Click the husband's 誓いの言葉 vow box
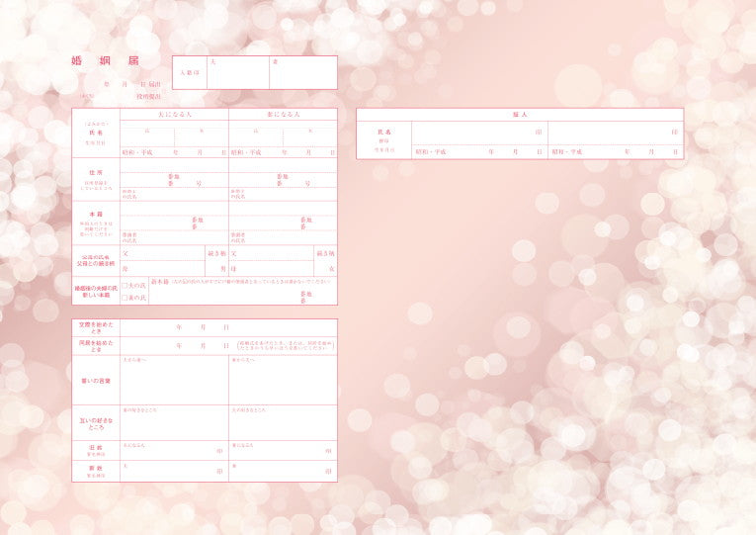The height and width of the screenshot is (535, 756). pyautogui.click(x=174, y=382)
